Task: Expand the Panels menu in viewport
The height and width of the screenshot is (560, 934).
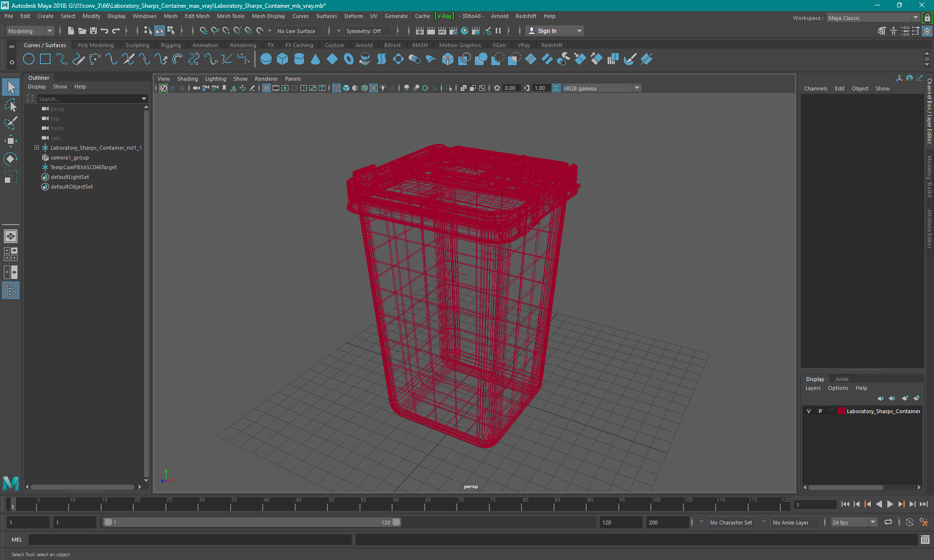Action: [293, 79]
